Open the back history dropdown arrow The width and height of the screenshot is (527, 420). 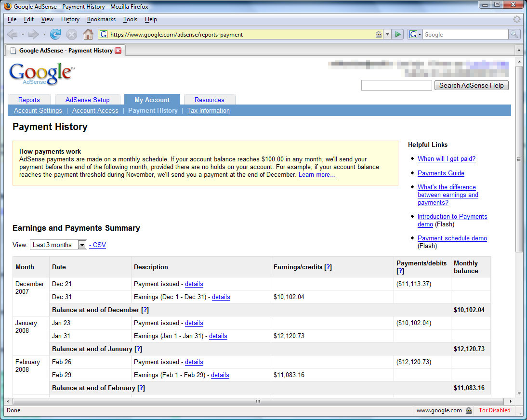click(23, 34)
